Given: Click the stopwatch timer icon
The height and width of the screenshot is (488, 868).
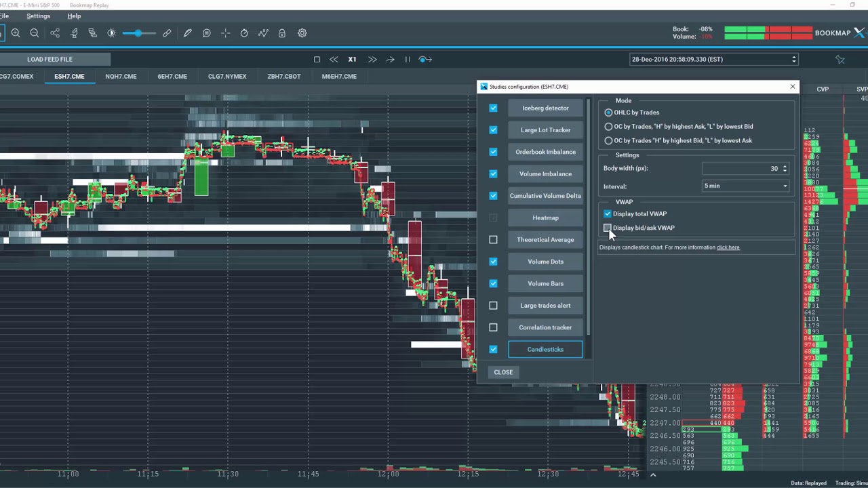Looking at the screenshot, I should pos(244,33).
